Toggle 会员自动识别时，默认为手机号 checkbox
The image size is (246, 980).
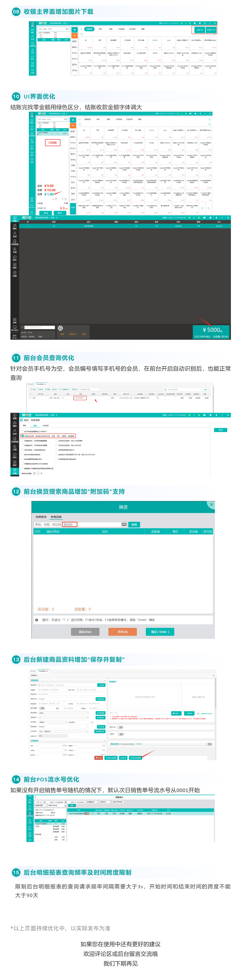[x=56, y=445]
